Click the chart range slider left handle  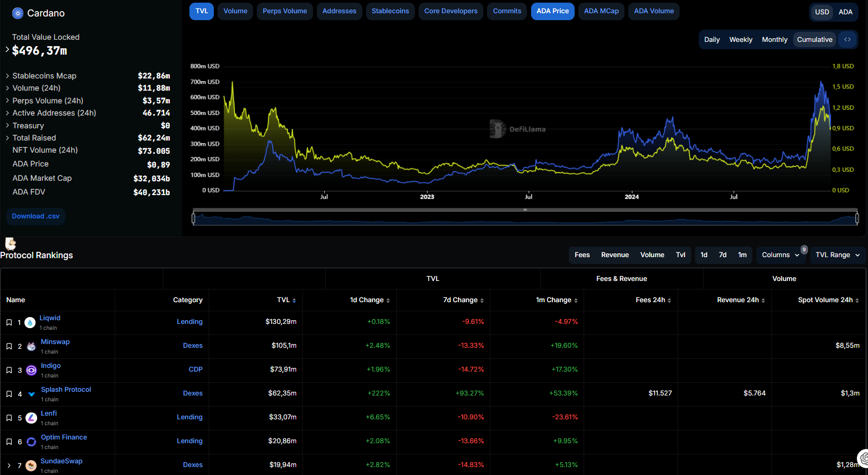tap(193, 218)
